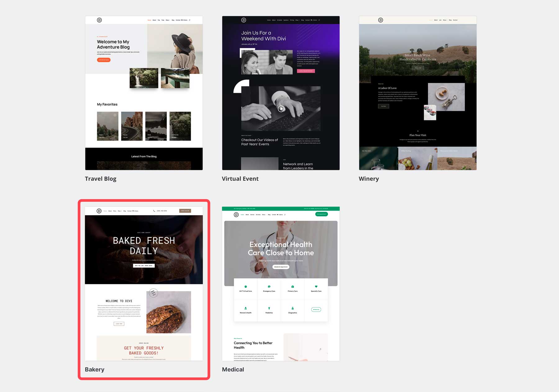This screenshot has height=392, width=559.
Task: Click Contact in the Bakery nav menu
Action: pyautogui.click(x=129, y=211)
